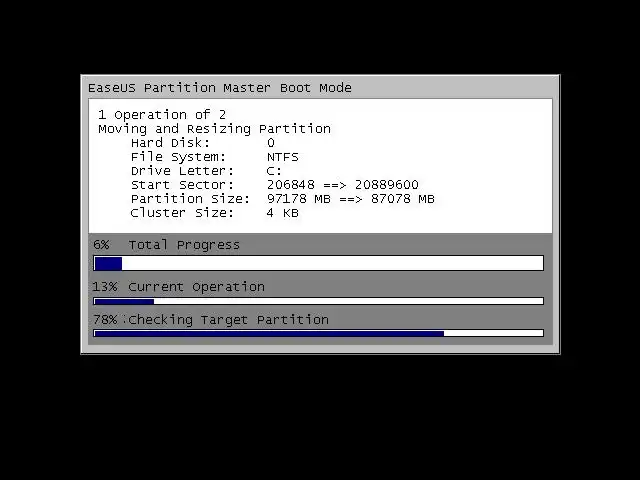Click the 'File System:' label

178,157
